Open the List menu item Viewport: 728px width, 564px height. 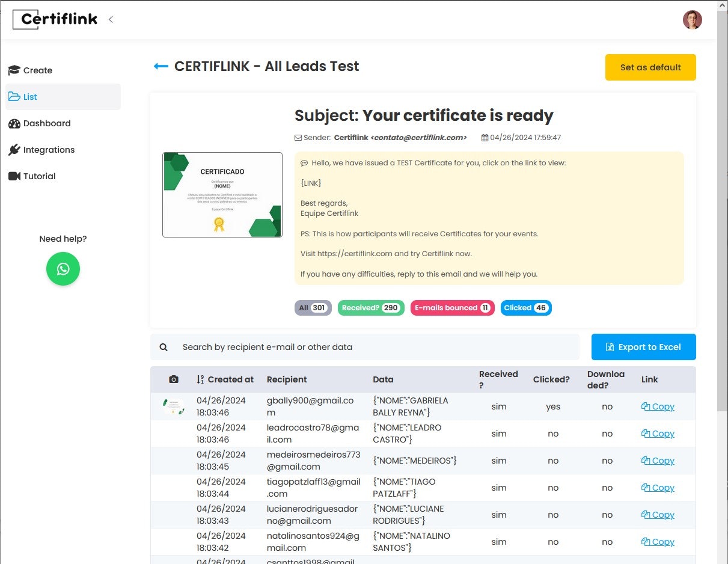pos(63,97)
